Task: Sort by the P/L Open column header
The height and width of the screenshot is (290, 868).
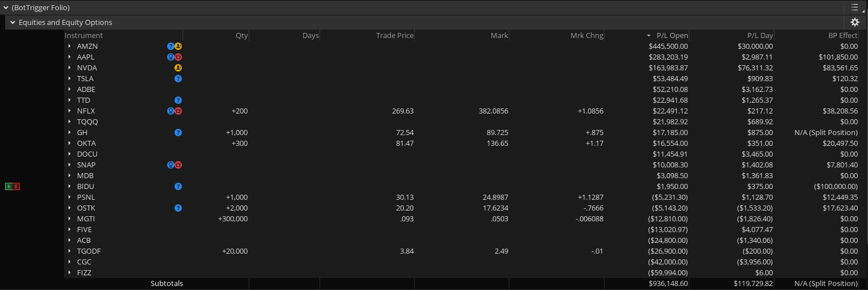Action: pos(672,36)
